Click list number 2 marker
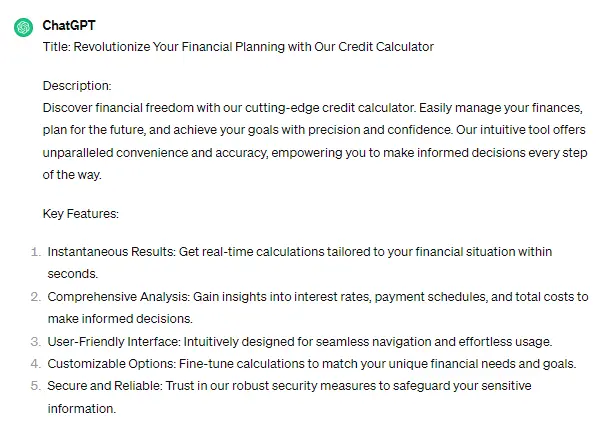611x422 pixels. pos(34,297)
